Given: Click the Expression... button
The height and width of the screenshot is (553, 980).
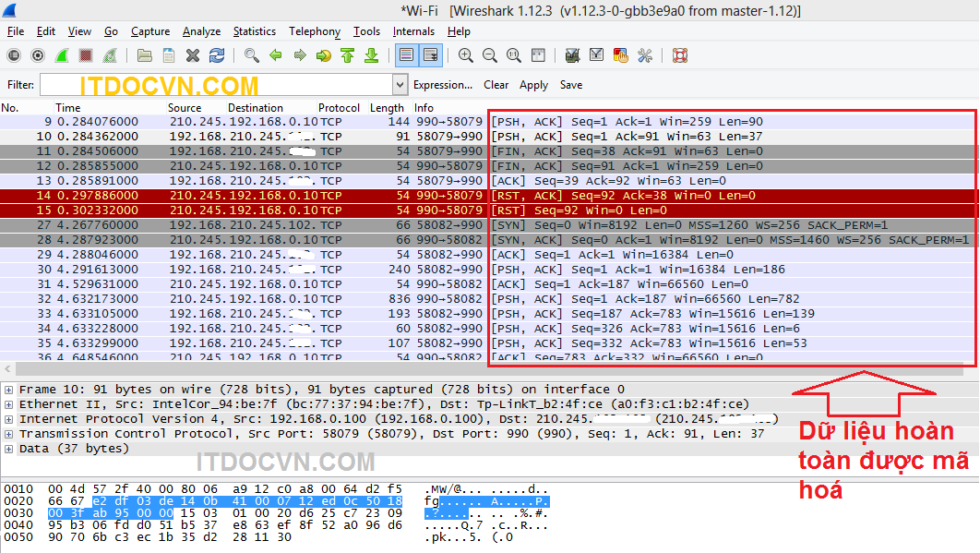Looking at the screenshot, I should tap(443, 85).
